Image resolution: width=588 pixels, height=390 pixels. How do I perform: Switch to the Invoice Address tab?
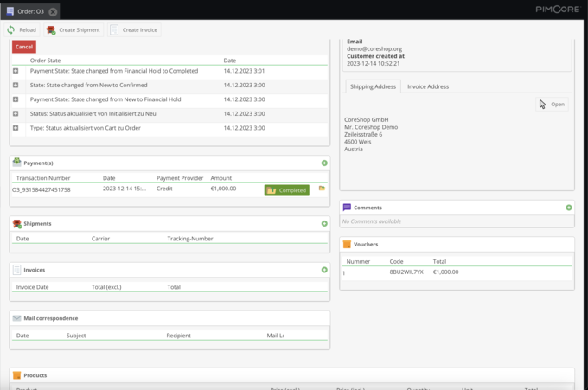point(428,86)
